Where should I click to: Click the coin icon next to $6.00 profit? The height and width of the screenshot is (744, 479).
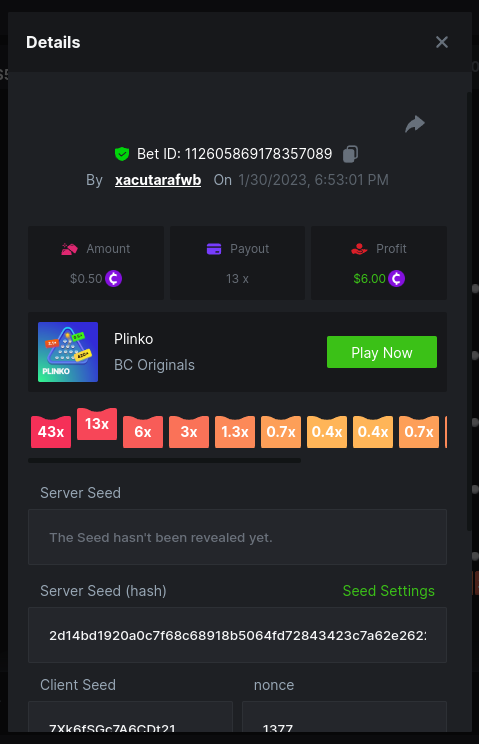pos(396,279)
